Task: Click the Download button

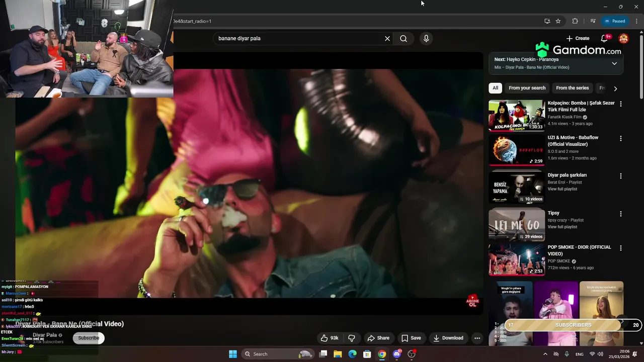Action: pos(448,338)
